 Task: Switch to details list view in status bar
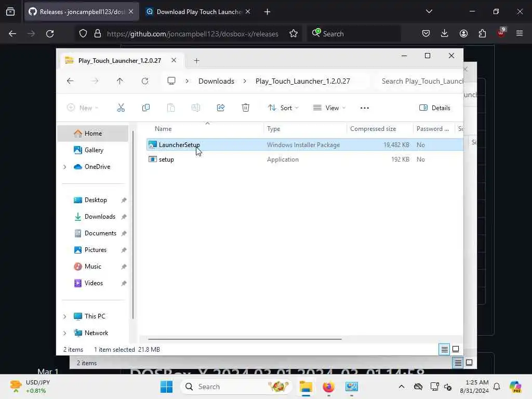[444, 349]
